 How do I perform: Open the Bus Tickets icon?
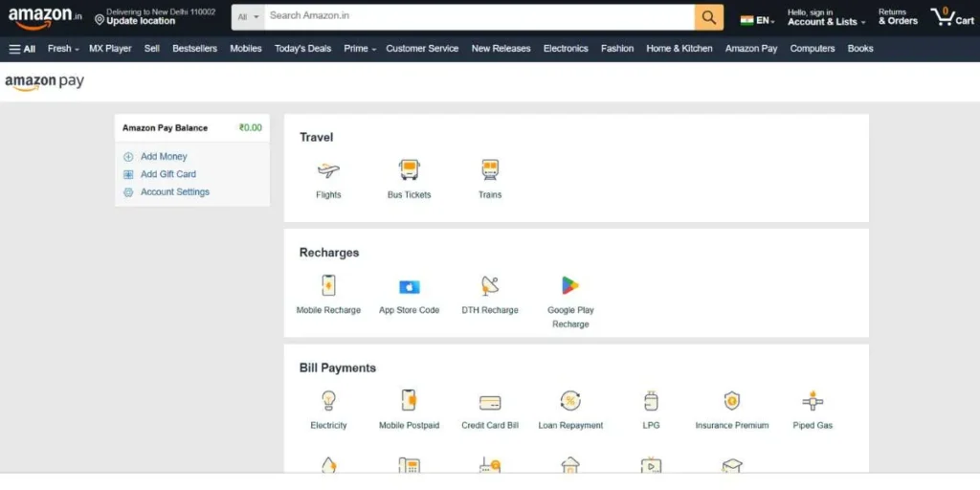[x=409, y=169]
